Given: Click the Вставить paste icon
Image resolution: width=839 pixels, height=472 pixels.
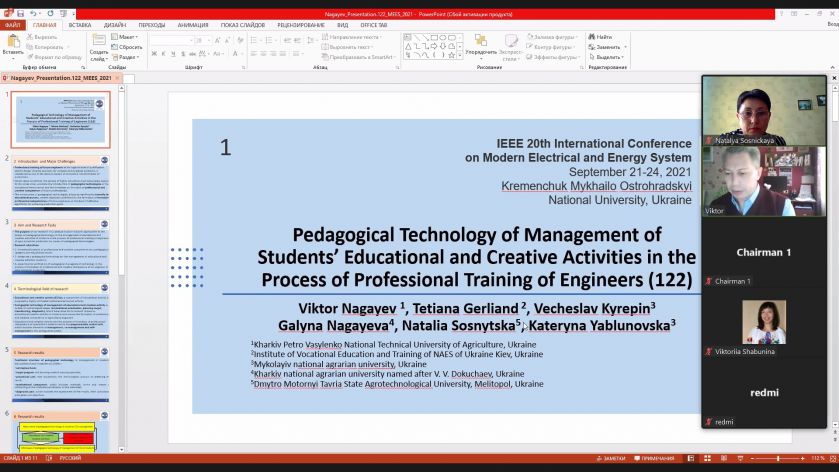Looking at the screenshot, I should click(x=13, y=41).
